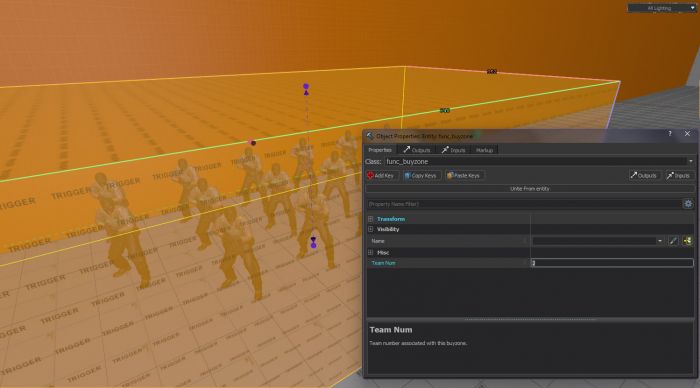The image size is (700, 388).
Task: Click the Outputs button beside Inputs
Action: pos(643,175)
